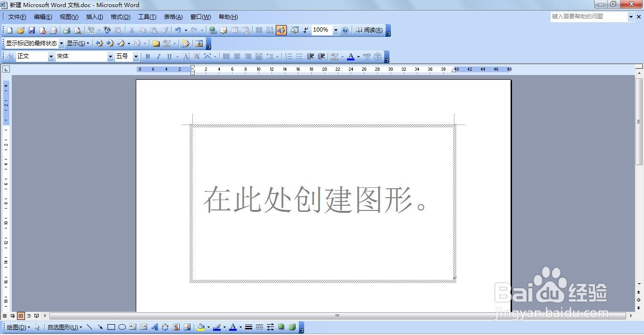Click the Print icon
This screenshot has height=335, width=644.
tap(66, 30)
